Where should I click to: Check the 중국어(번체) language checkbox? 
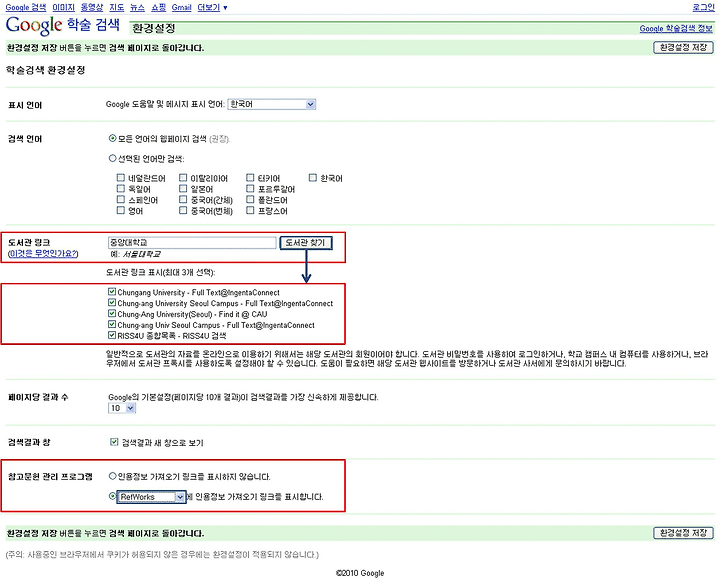183,210
